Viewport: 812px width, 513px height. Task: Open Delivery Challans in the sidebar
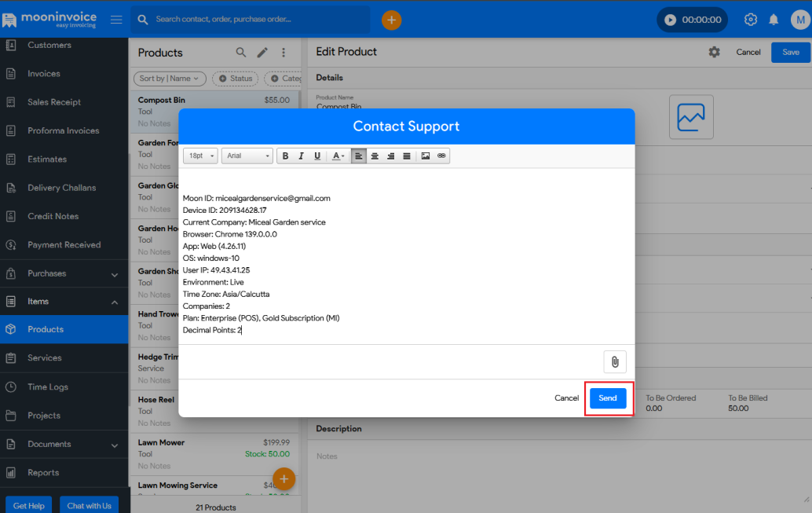[x=64, y=188]
